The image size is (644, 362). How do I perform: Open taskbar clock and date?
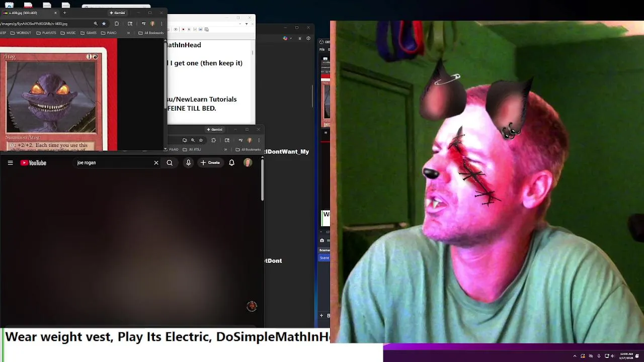[626, 356]
